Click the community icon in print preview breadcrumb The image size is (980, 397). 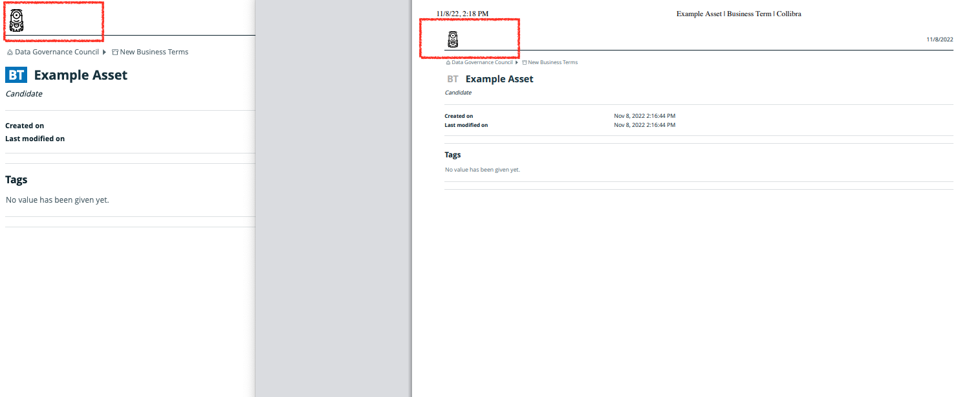448,63
